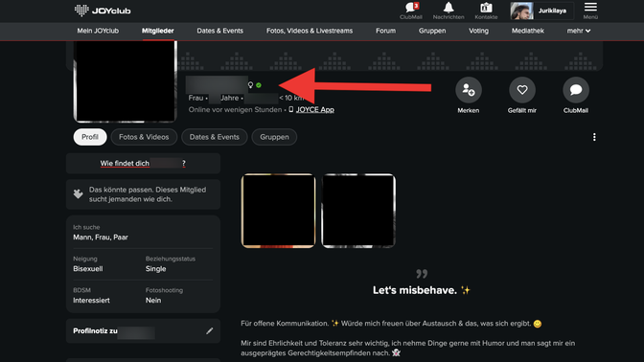644x362 pixels.
Task: Click 'Online vor wenigen Stunden' status
Action: [235, 109]
